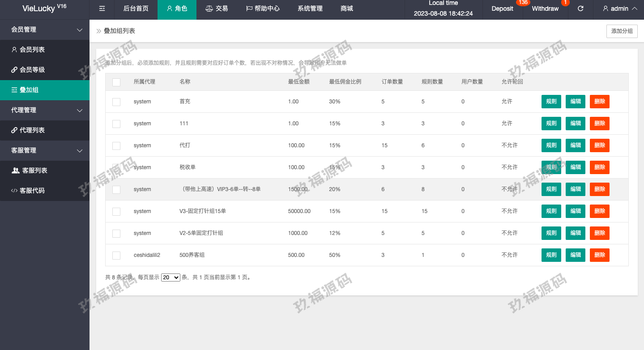Open 会员列表 with the user icon

28,50
